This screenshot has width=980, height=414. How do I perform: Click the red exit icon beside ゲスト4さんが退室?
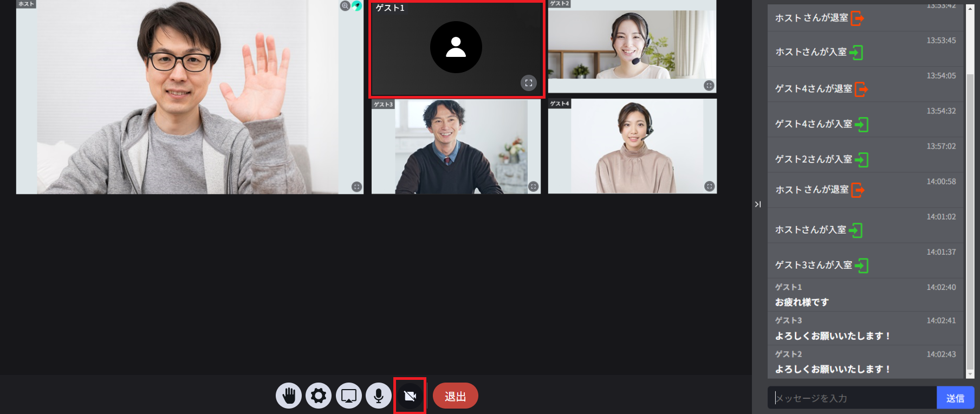(861, 89)
